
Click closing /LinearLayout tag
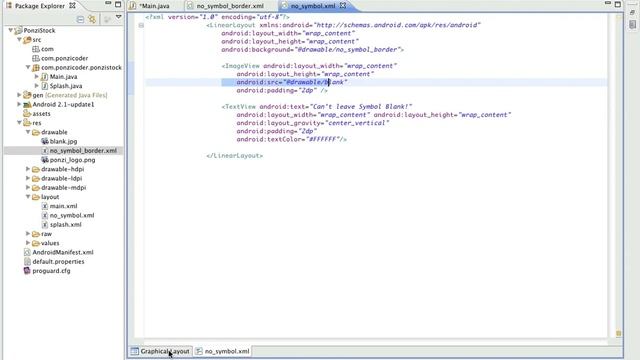pyautogui.click(x=235, y=156)
